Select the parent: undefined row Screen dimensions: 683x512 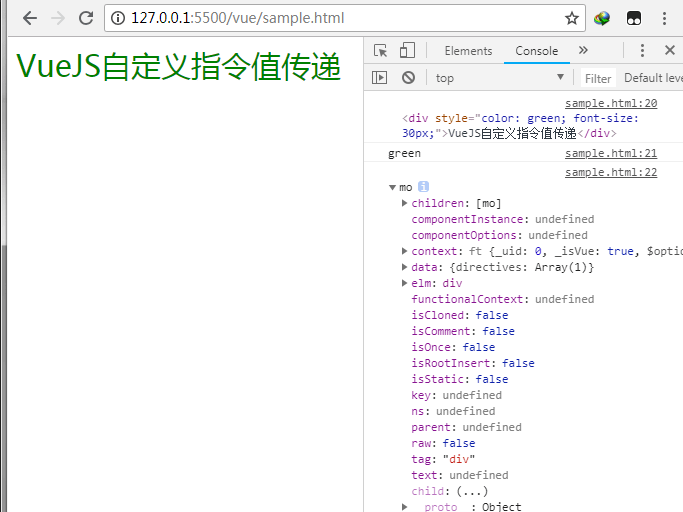coord(466,427)
